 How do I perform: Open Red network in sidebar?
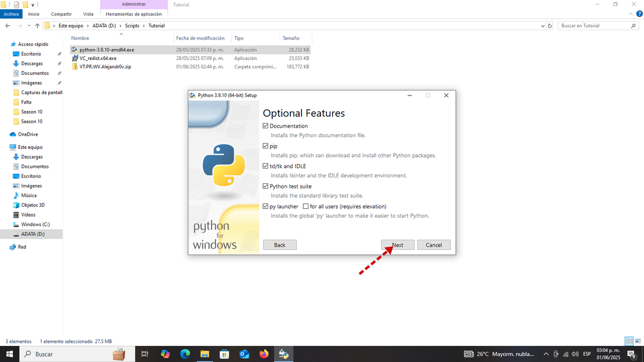point(22,247)
